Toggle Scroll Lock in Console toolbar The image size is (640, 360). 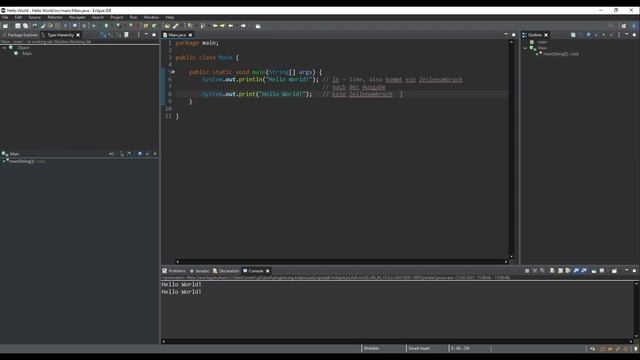pyautogui.click(x=560, y=271)
